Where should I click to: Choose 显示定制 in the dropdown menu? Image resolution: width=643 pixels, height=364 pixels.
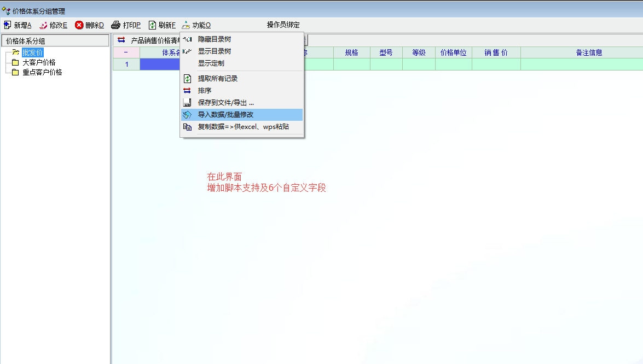click(x=211, y=63)
